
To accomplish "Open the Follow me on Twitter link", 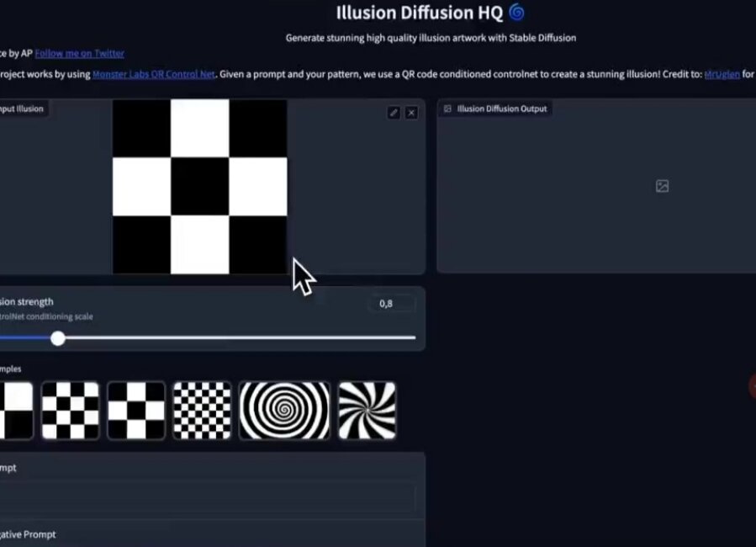I will (80, 54).
